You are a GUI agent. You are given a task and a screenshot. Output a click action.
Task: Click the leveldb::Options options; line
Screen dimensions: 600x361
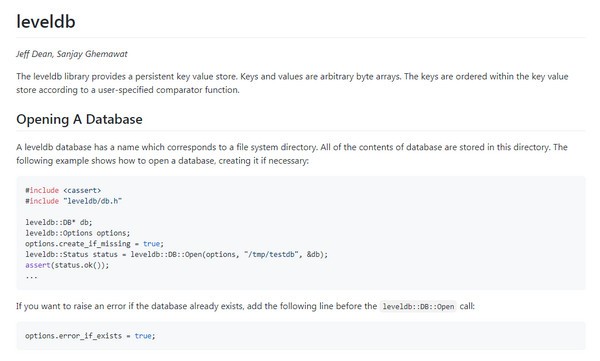78,233
